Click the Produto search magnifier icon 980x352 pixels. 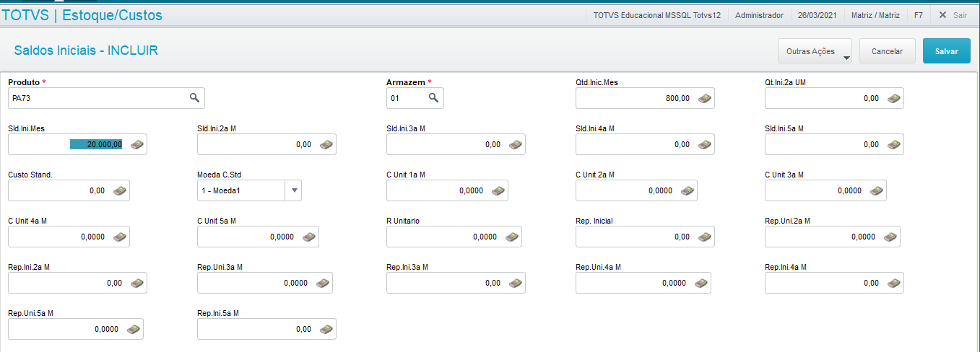click(194, 98)
